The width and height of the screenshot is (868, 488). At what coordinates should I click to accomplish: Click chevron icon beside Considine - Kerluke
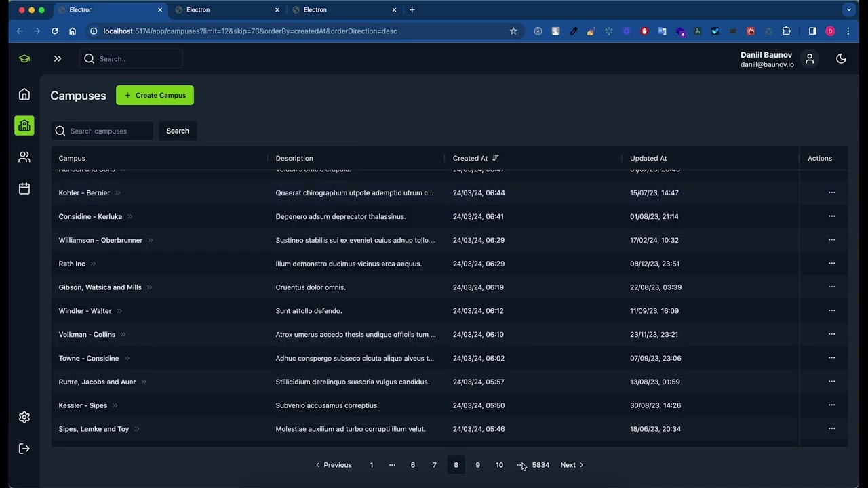click(130, 217)
